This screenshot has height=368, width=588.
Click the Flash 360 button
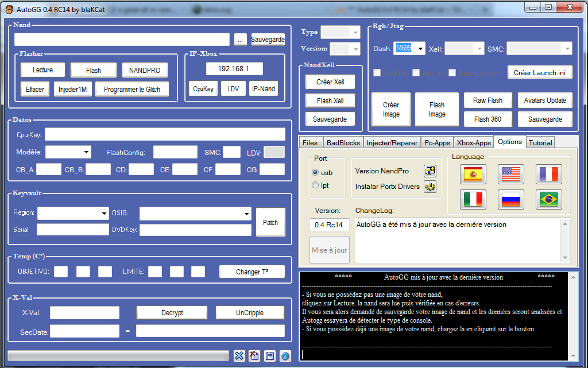coord(488,119)
